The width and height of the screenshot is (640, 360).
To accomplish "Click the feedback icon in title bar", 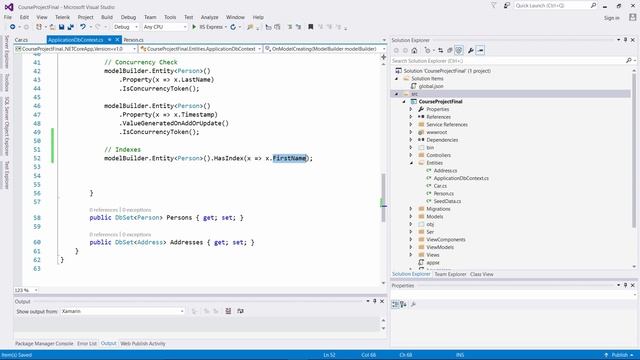I will point(507,6).
